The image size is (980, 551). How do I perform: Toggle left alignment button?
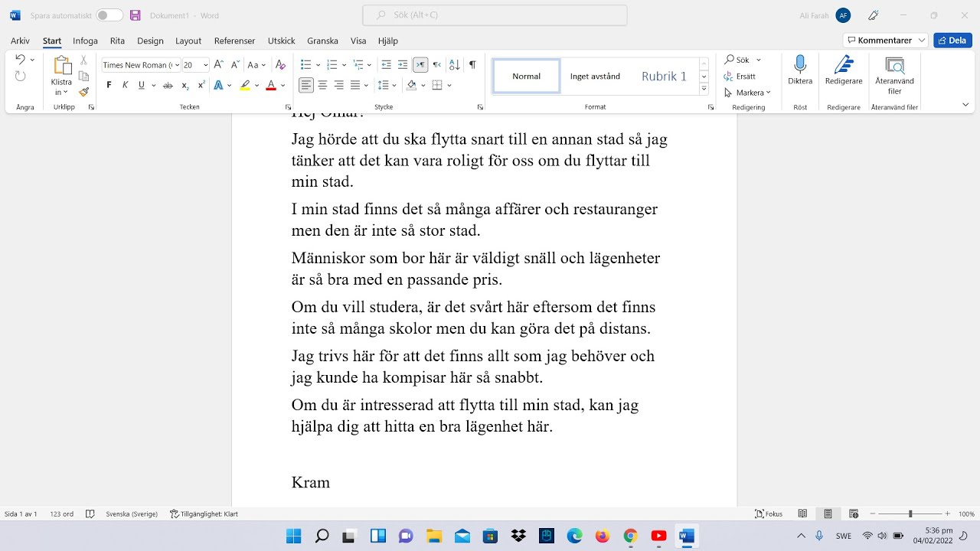coord(306,85)
